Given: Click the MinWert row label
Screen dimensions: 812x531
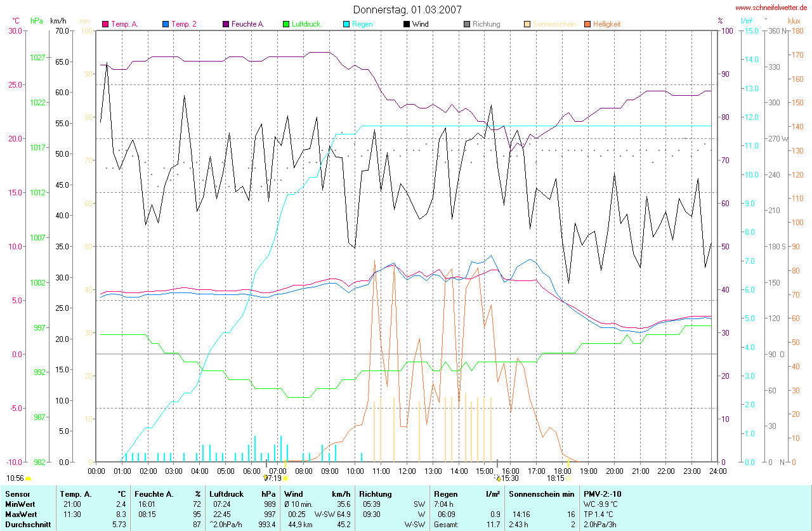Looking at the screenshot, I should [20, 504].
